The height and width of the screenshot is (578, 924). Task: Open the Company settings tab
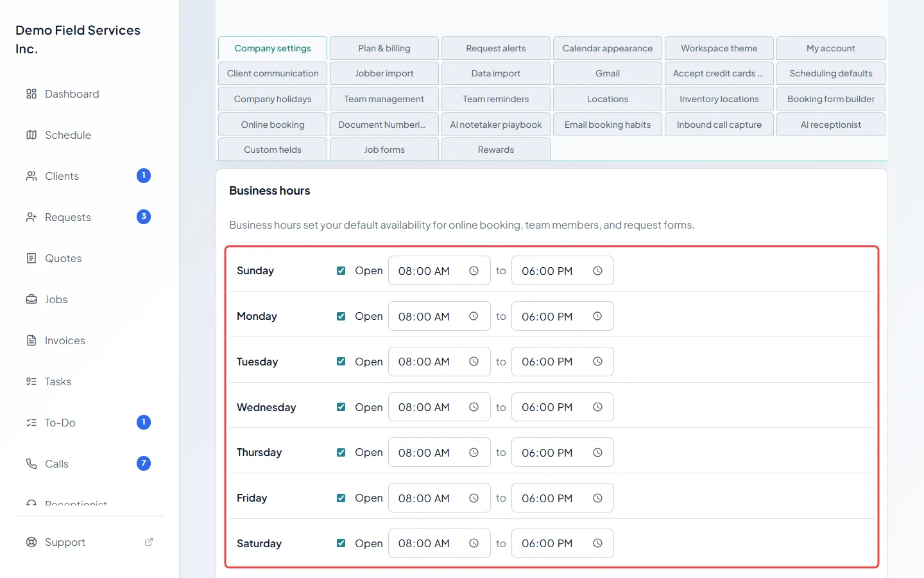click(273, 48)
